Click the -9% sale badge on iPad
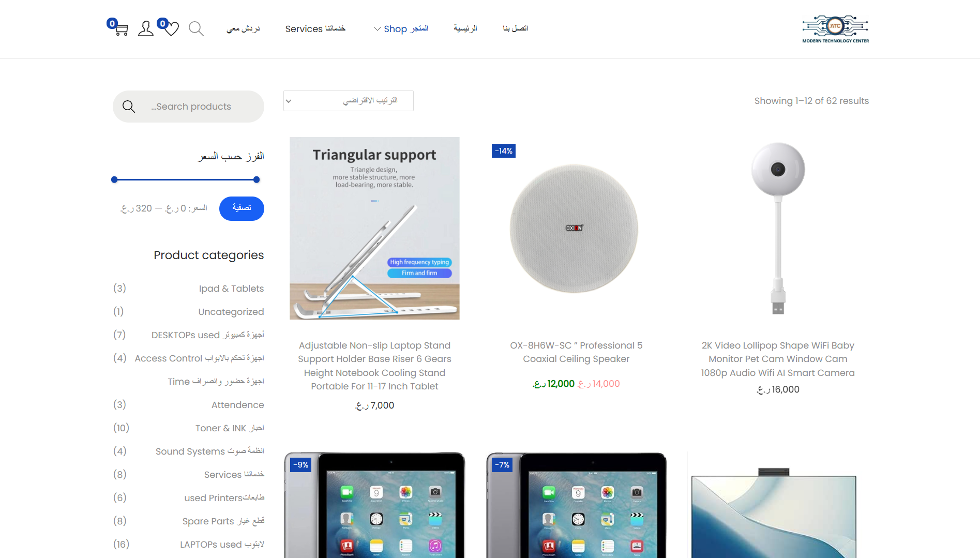 click(x=301, y=465)
